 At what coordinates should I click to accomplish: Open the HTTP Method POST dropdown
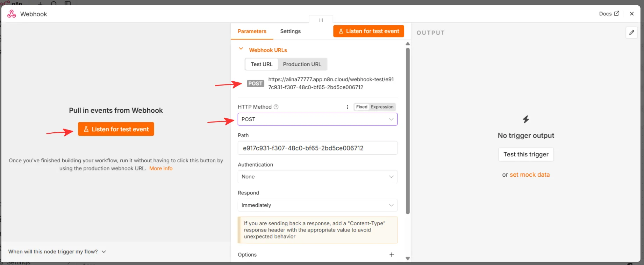point(317,119)
